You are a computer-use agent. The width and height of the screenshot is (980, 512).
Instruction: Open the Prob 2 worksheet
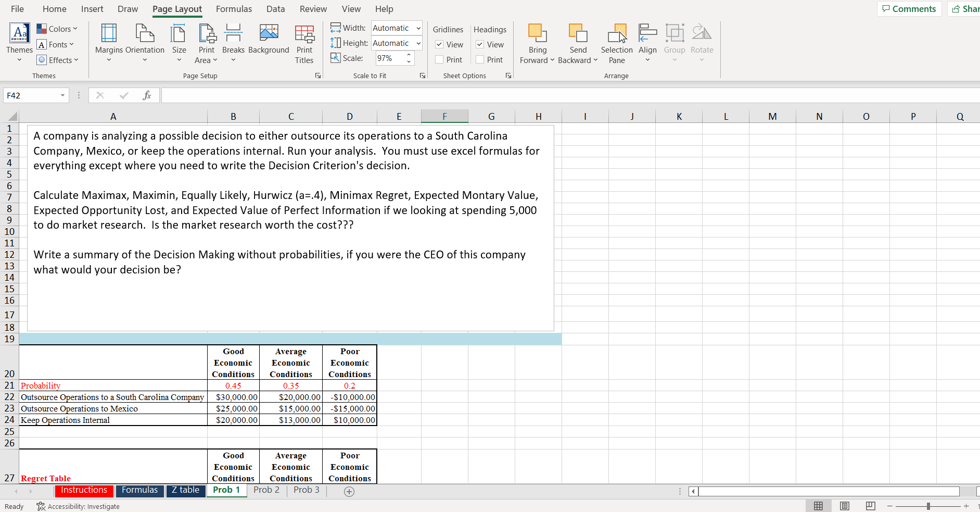click(x=266, y=490)
